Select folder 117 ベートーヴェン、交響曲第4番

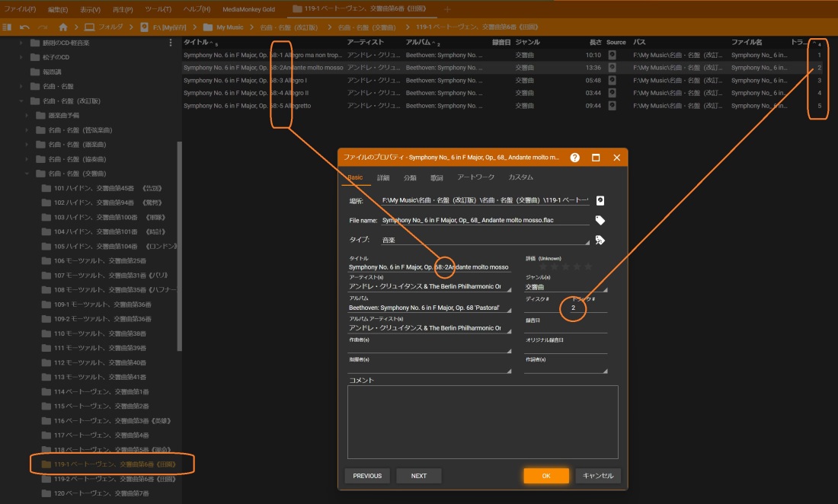click(x=101, y=435)
